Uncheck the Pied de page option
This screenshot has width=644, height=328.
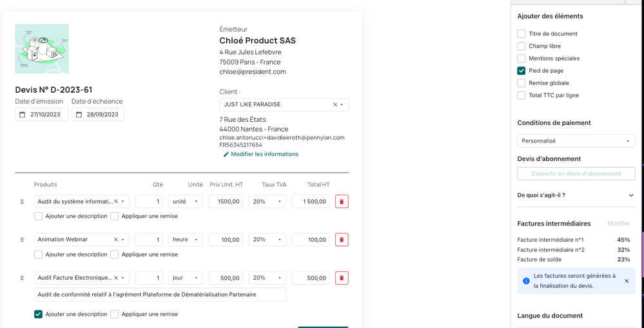(521, 71)
